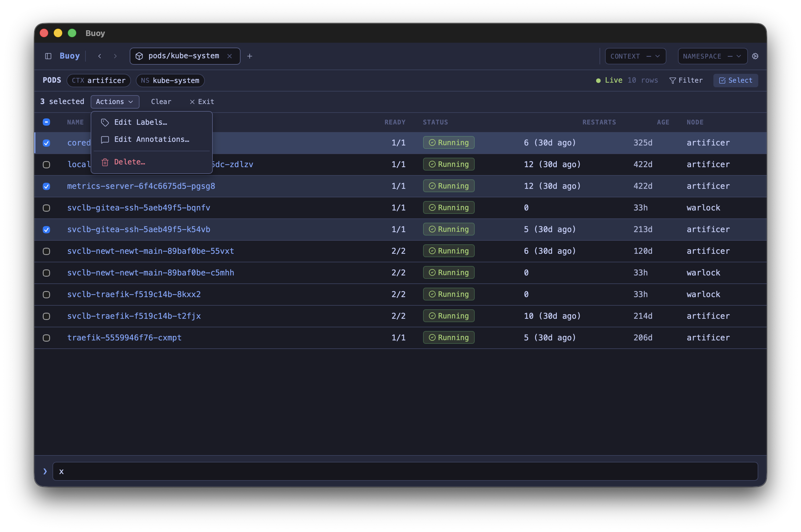
Task: Click the Clear selection button
Action: click(161, 102)
